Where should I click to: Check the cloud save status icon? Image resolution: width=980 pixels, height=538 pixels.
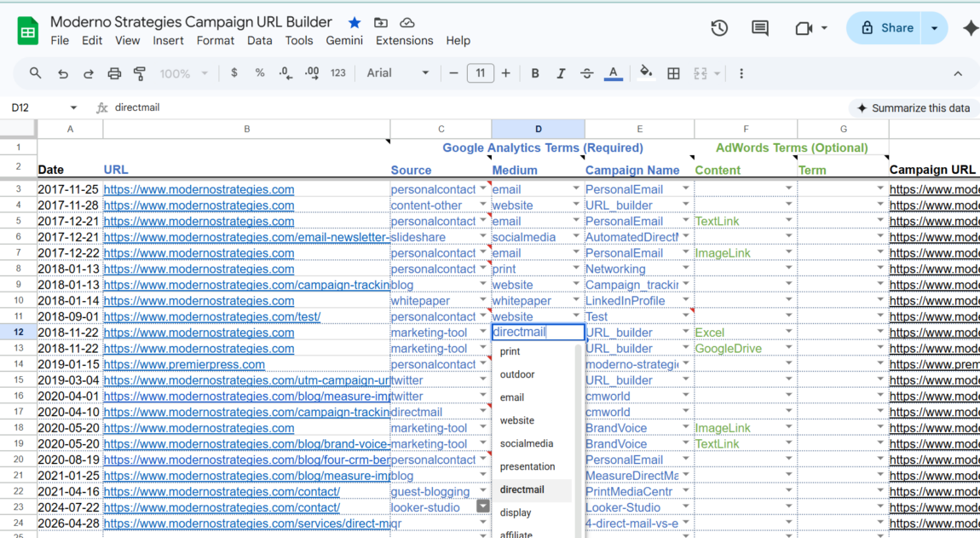point(406,23)
